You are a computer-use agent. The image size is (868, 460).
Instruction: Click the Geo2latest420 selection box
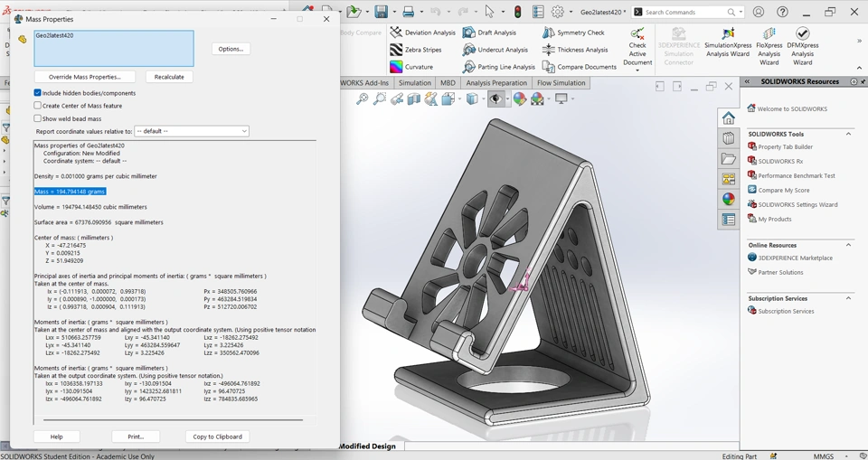pos(114,49)
